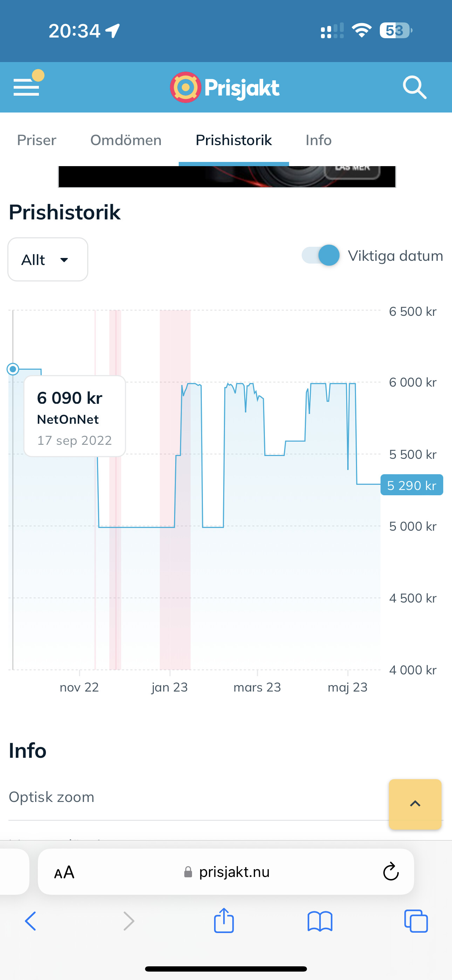Image resolution: width=452 pixels, height=980 pixels.
Task: Tap the Safari share icon
Action: [x=224, y=921]
